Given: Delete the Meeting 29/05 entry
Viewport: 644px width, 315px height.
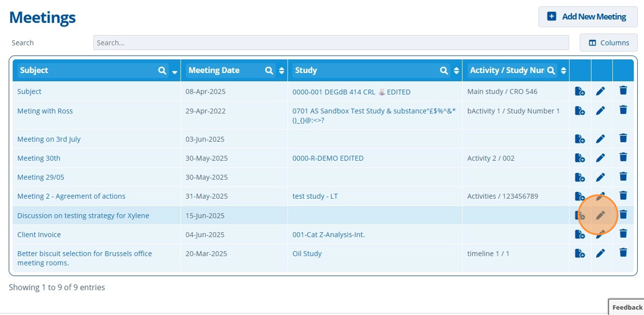Looking at the screenshot, I should click(x=623, y=176).
